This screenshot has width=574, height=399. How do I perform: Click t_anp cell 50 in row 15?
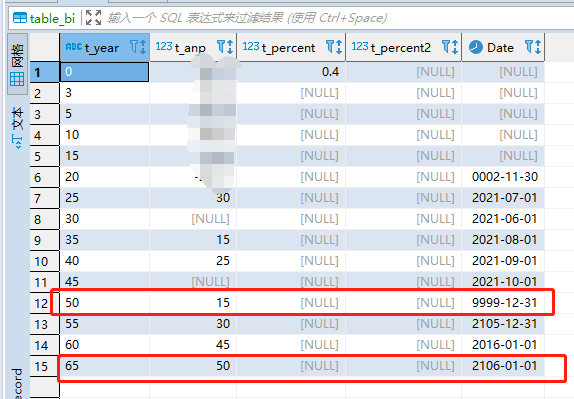[193, 366]
